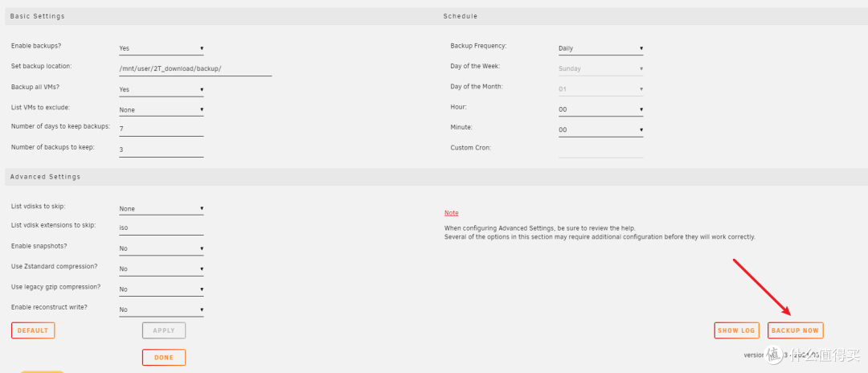Expand the Backup all VMs dropdown
The height and width of the screenshot is (373, 868).
coord(161,89)
